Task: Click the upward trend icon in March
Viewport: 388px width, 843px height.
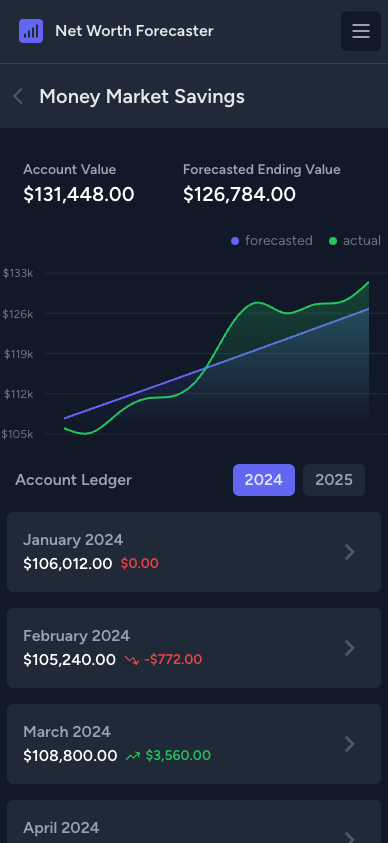Action: point(133,756)
